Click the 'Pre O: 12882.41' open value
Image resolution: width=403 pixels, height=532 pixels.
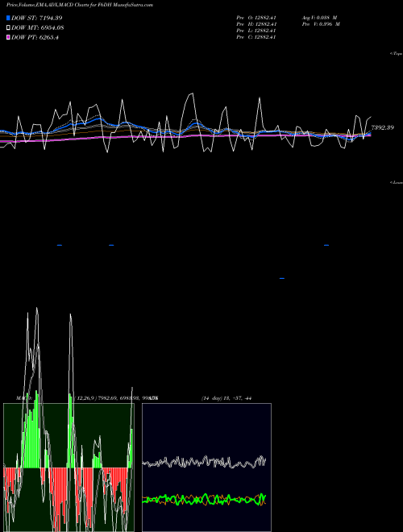[x=256, y=18]
